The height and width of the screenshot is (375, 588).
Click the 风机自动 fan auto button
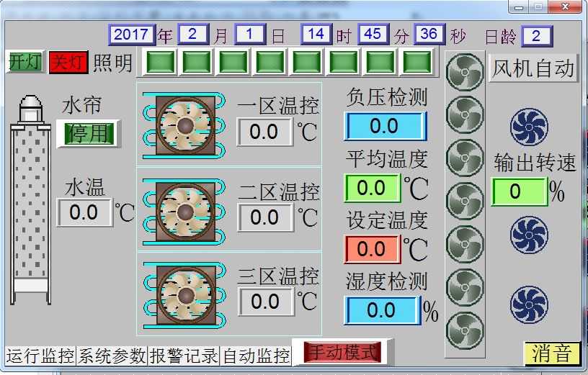tap(534, 68)
